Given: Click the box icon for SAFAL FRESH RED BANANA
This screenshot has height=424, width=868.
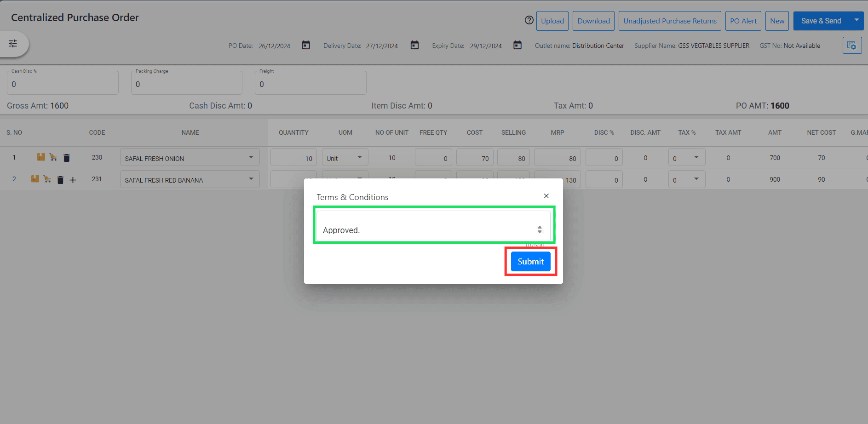Looking at the screenshot, I should (35, 179).
